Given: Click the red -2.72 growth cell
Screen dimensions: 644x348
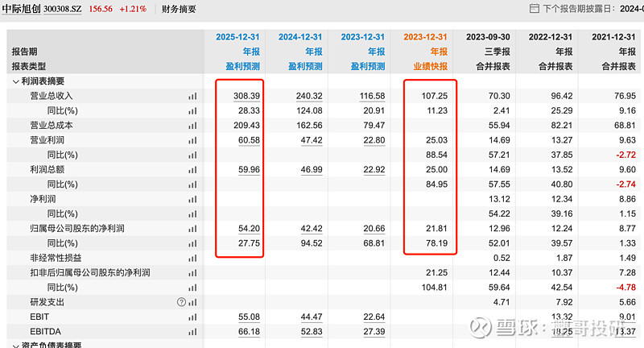Looking at the screenshot, I should [626, 155].
